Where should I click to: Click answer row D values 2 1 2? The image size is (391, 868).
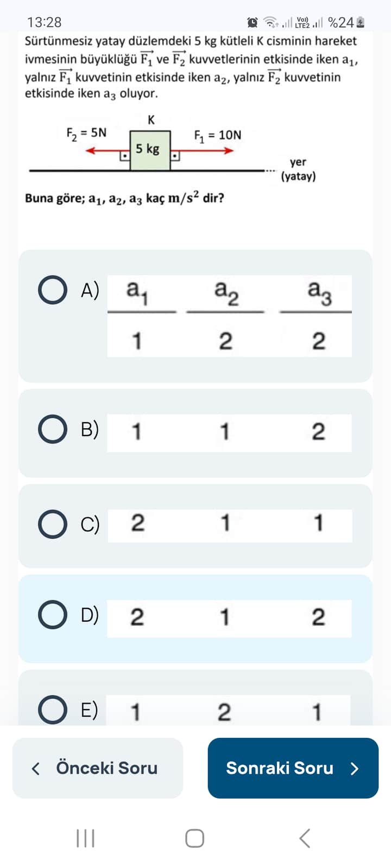[x=229, y=618]
